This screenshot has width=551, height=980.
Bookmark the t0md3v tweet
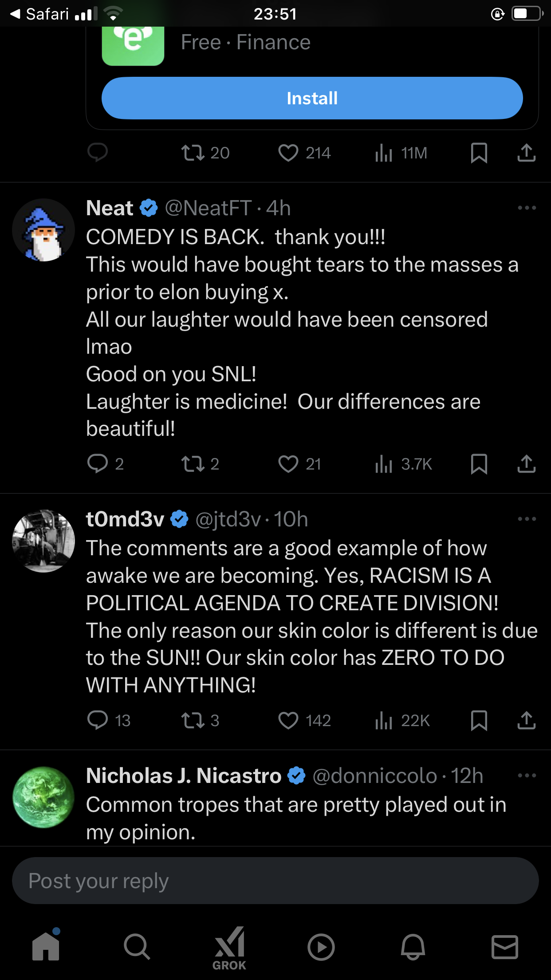point(479,720)
